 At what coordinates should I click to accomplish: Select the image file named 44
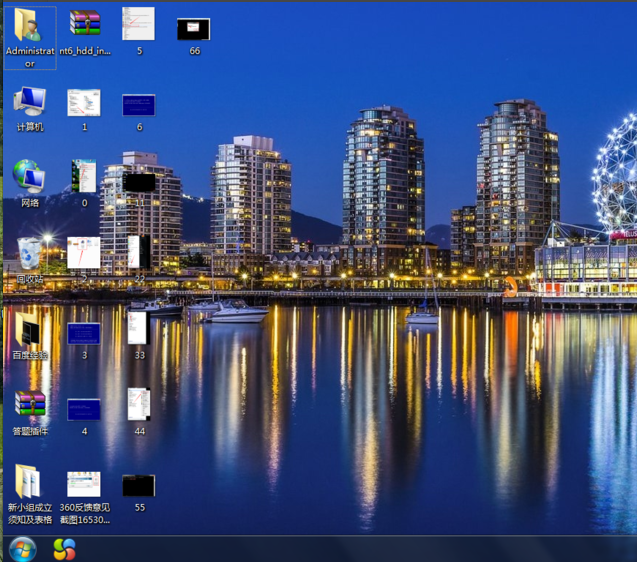coord(138,404)
